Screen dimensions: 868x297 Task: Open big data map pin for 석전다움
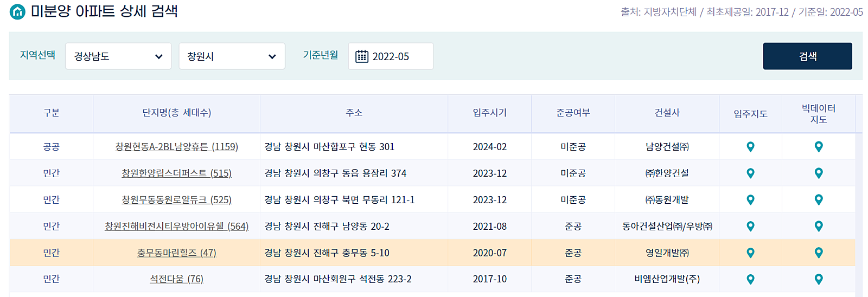point(819,280)
